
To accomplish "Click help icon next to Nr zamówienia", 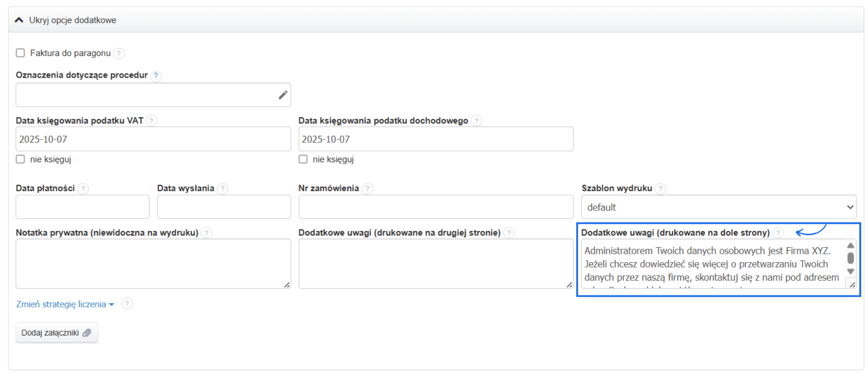I will (x=367, y=188).
